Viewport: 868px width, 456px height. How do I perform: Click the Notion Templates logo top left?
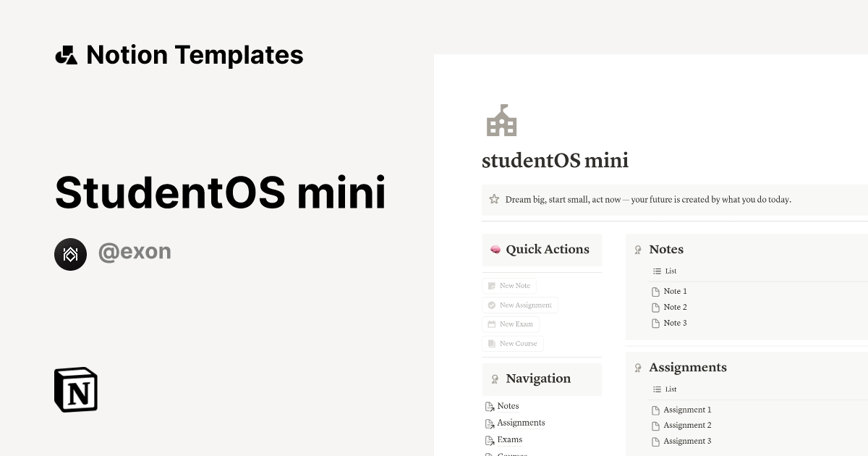[x=66, y=54]
